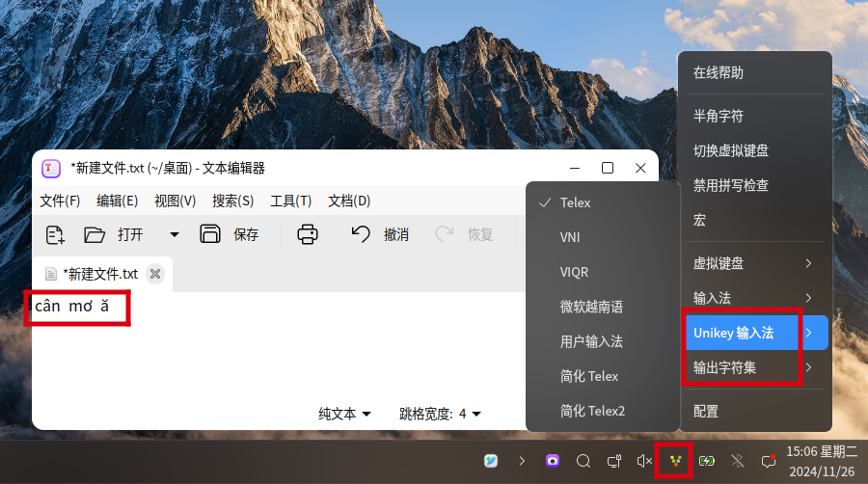Expand the 虚拟键盘 submenu
The width and height of the screenshot is (868, 484).
pyautogui.click(x=754, y=263)
